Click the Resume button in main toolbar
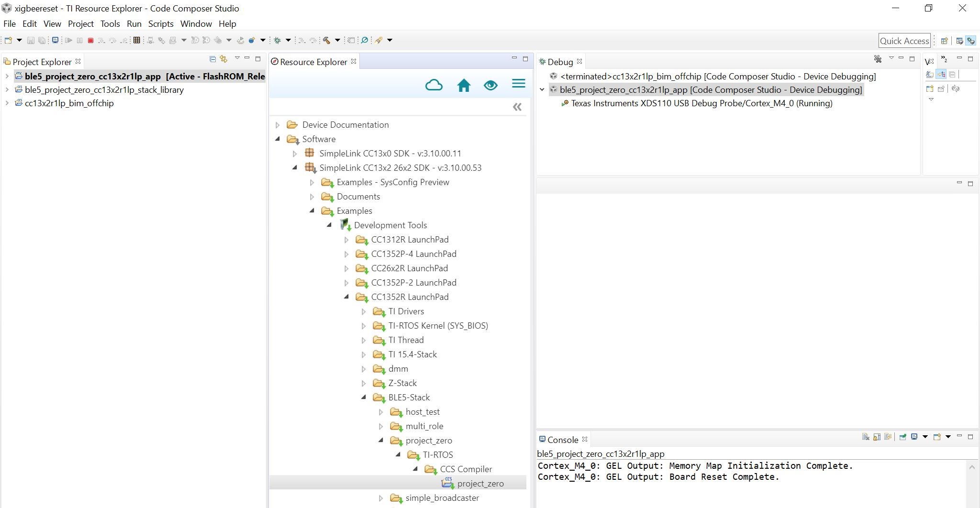Image resolution: width=980 pixels, height=508 pixels. click(x=68, y=41)
